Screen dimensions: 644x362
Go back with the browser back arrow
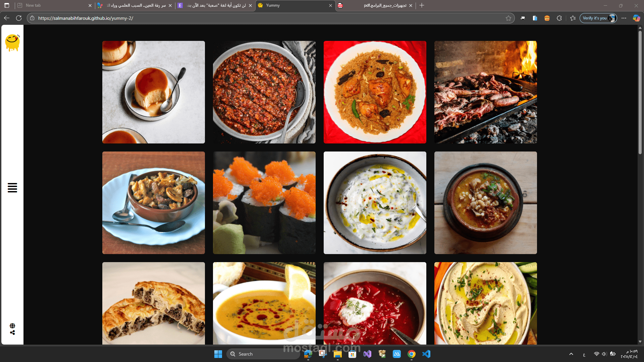(x=7, y=18)
